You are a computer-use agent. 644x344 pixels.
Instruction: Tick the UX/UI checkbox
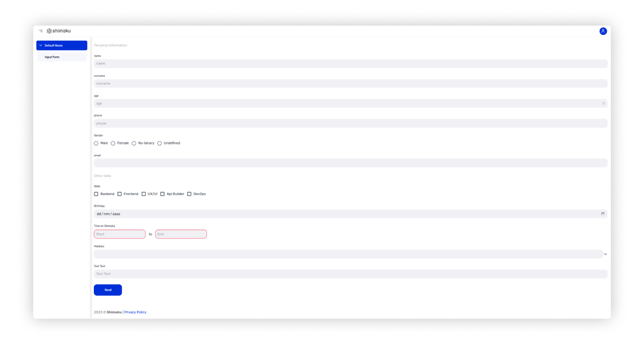point(143,194)
